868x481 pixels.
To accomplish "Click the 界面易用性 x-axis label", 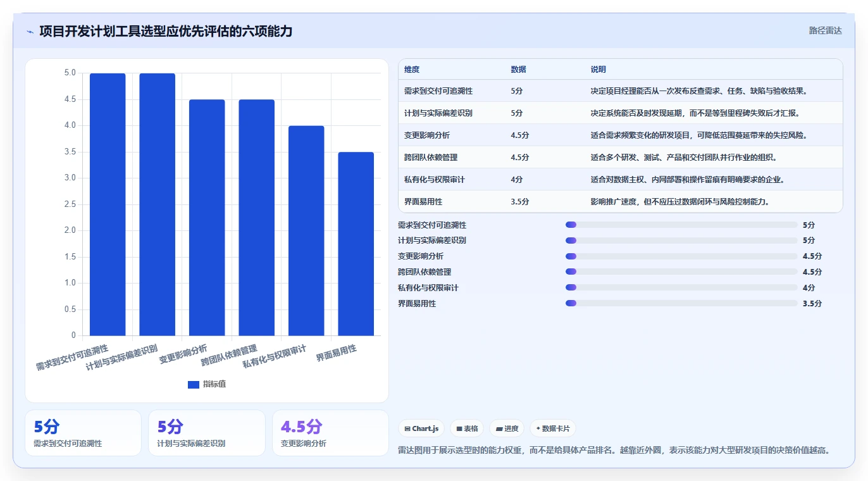I will point(337,353).
